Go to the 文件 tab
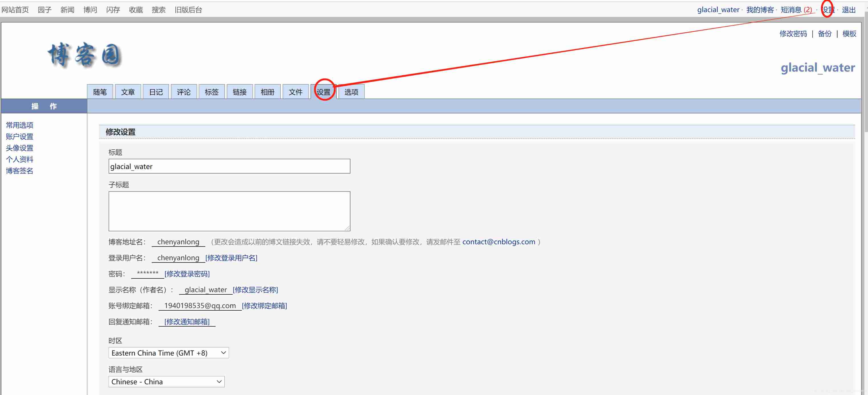 click(x=295, y=91)
